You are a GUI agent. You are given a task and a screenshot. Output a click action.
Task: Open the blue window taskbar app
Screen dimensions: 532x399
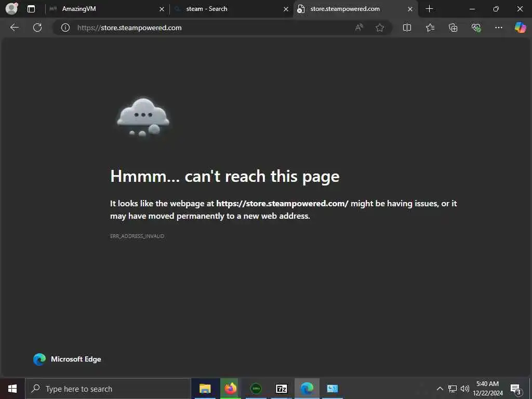coord(332,389)
